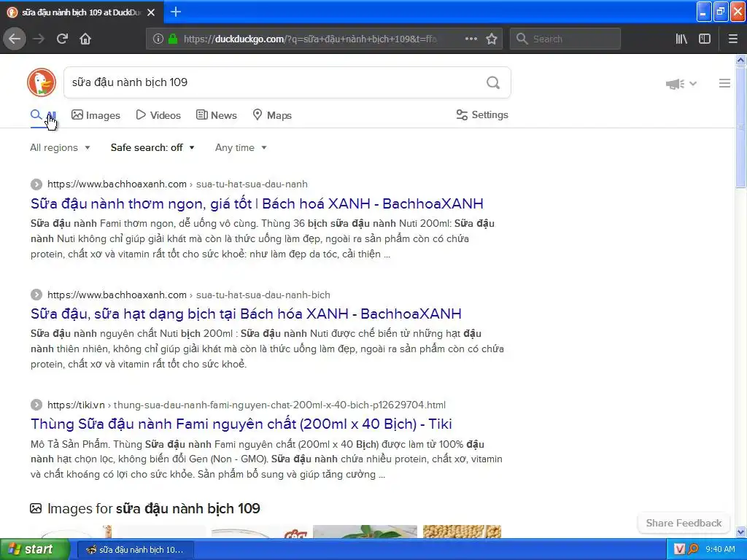
Task: Open 'Sữa đậu nành thơm ngon, giá tốt' result
Action: coord(257,204)
